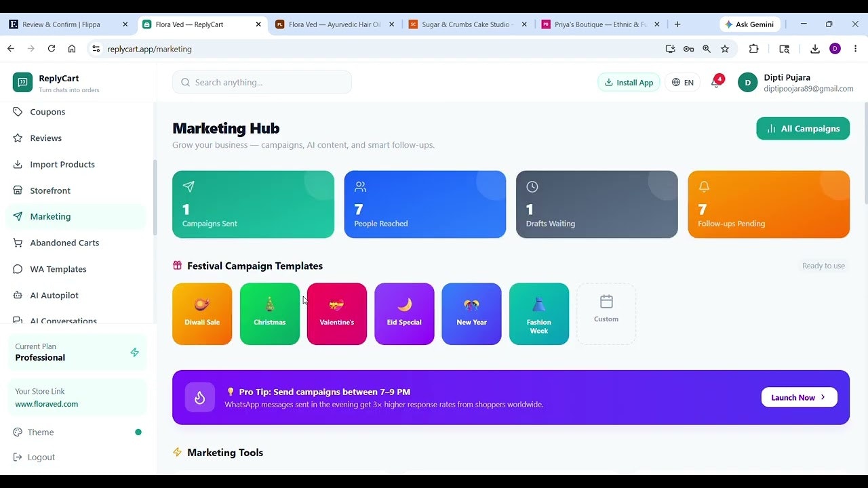
Task: Bookmark this page with star icon
Action: pyautogui.click(x=725, y=49)
